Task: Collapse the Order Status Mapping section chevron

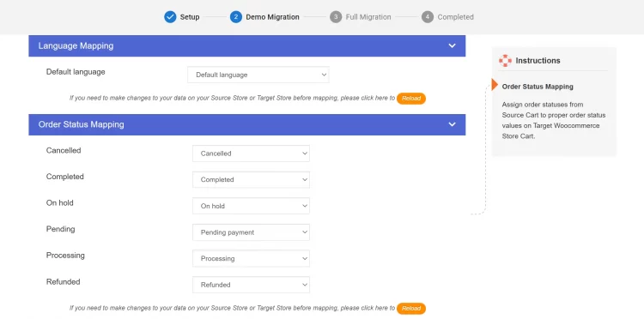Action: [452, 124]
